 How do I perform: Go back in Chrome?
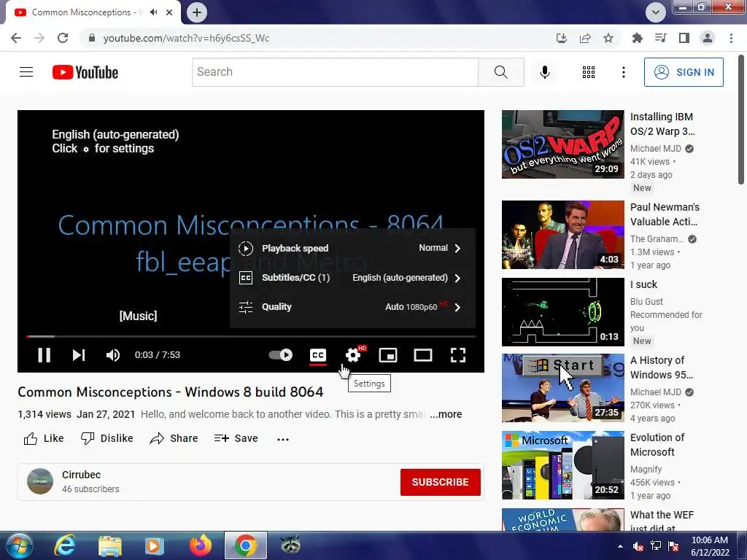[x=16, y=38]
